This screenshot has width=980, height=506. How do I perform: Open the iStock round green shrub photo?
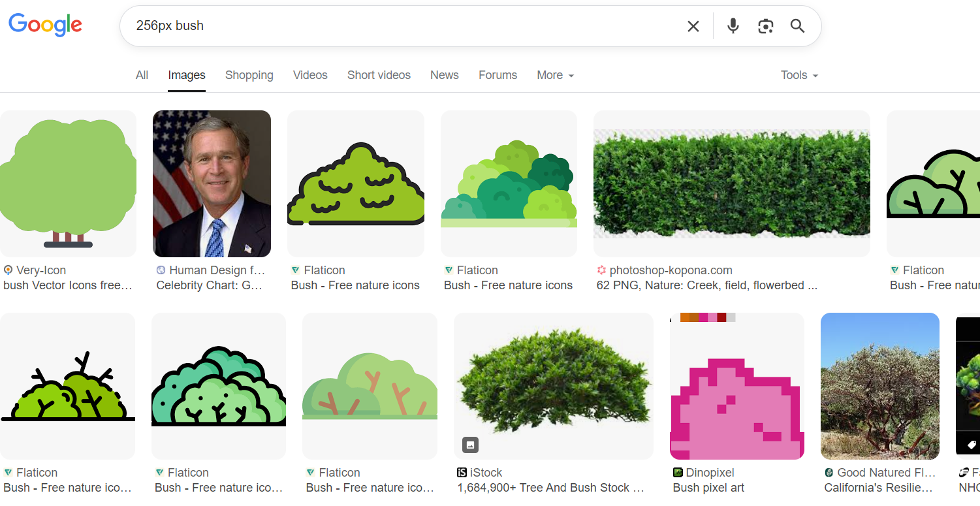click(554, 386)
